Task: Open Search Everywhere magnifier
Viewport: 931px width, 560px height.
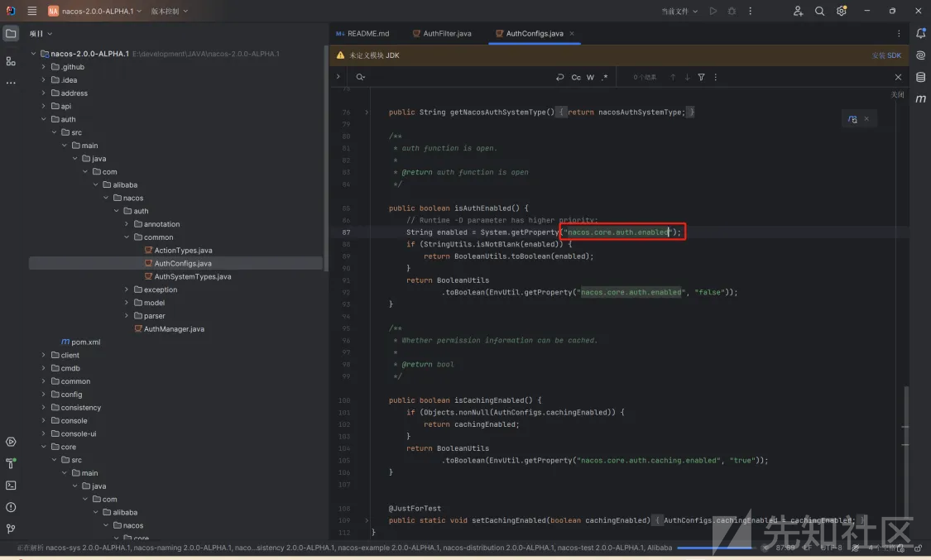Action: tap(819, 11)
